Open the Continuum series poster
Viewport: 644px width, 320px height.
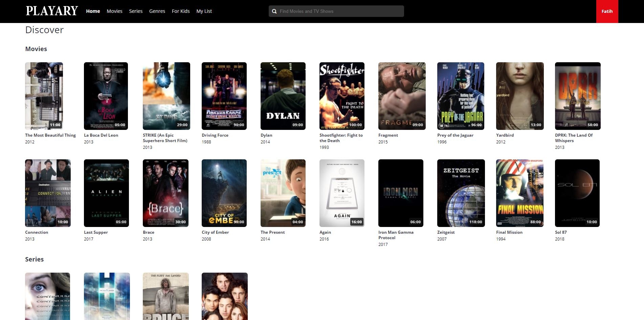coord(47,296)
